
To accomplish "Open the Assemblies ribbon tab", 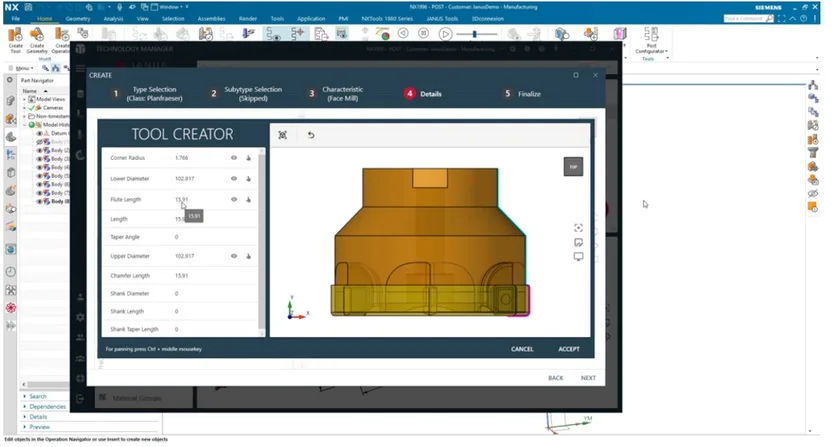I will 211,19.
